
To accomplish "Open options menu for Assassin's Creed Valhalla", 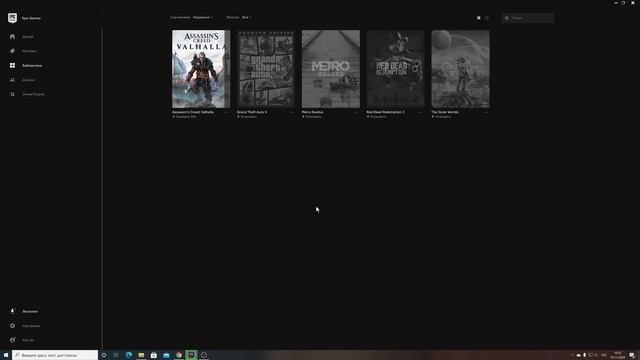I will click(x=227, y=112).
